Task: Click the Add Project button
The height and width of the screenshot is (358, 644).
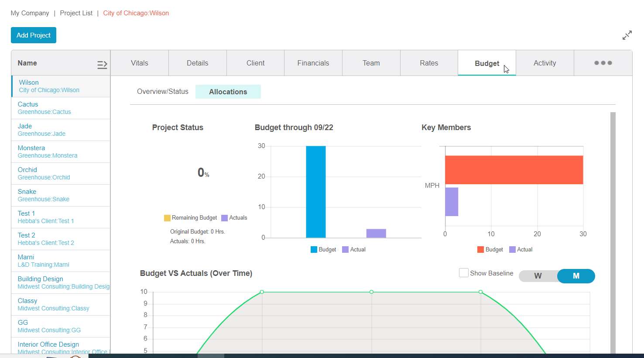Action: tap(34, 35)
